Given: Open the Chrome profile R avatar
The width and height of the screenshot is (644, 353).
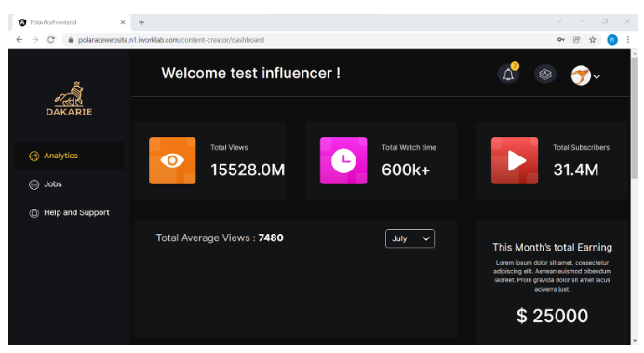Looking at the screenshot, I should click(x=612, y=40).
